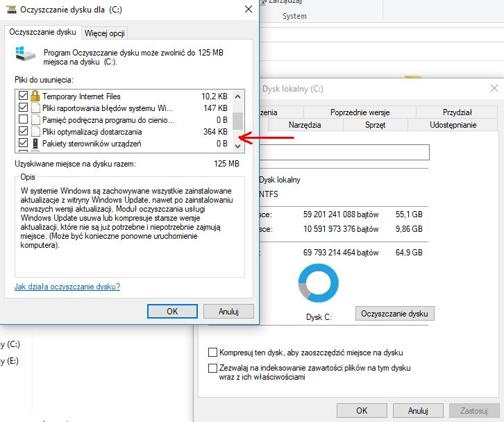
Task: Click the Disk Cleanup title bar icon
Action: click(x=11, y=10)
